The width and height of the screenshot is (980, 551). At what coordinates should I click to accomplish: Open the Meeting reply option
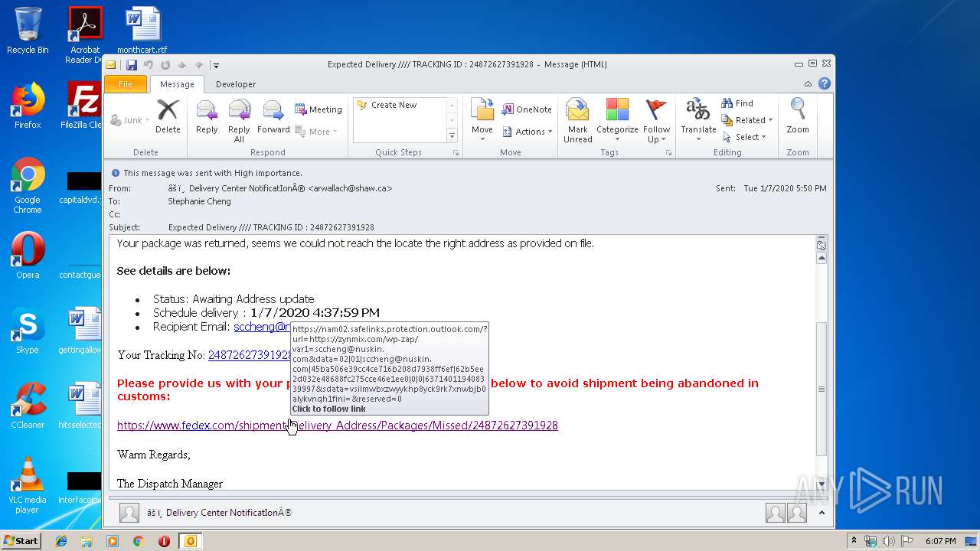tap(318, 109)
